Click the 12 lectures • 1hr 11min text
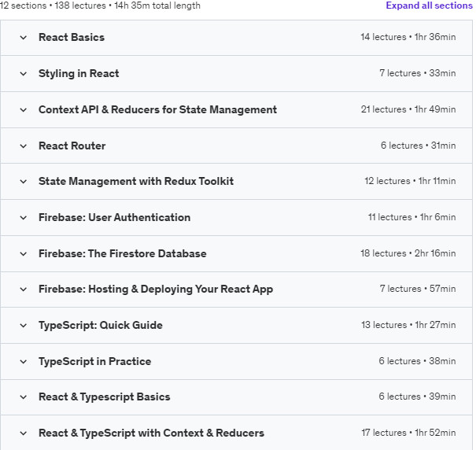The width and height of the screenshot is (476, 450). 410,181
